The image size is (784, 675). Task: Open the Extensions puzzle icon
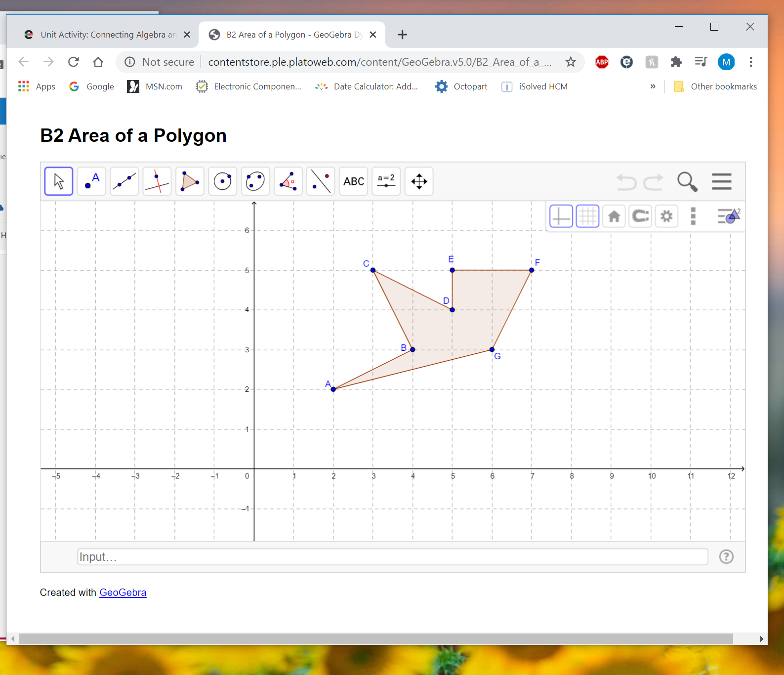click(676, 62)
